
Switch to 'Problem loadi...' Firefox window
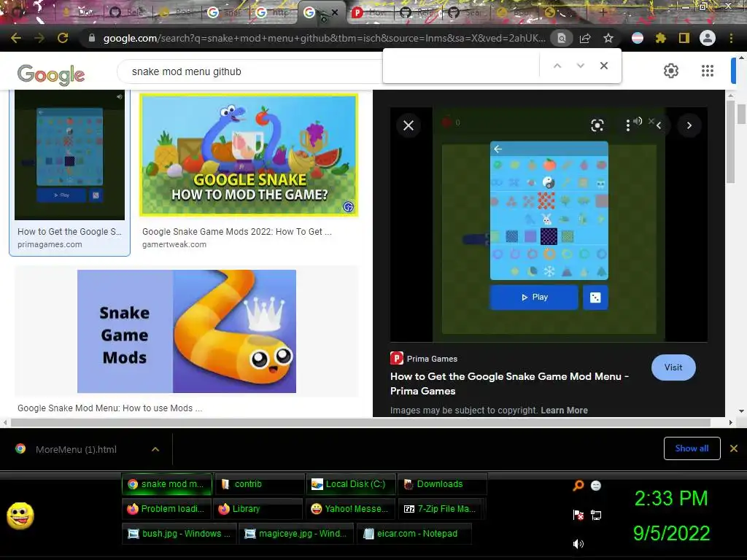[x=166, y=508]
